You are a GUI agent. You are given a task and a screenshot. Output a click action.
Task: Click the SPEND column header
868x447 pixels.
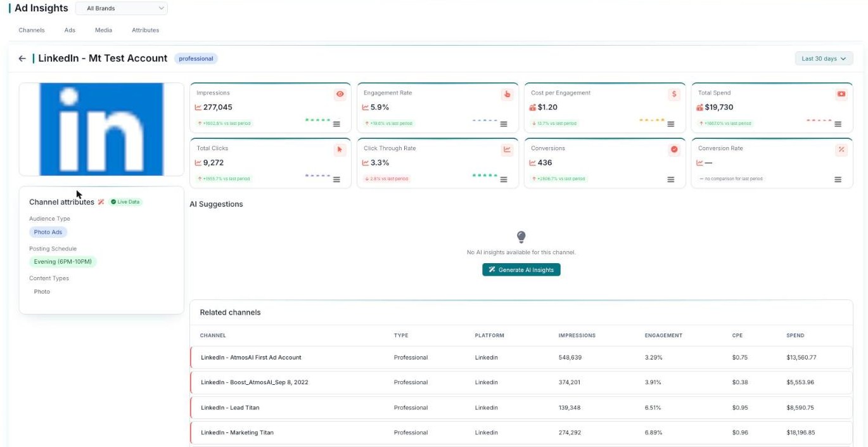click(x=795, y=335)
